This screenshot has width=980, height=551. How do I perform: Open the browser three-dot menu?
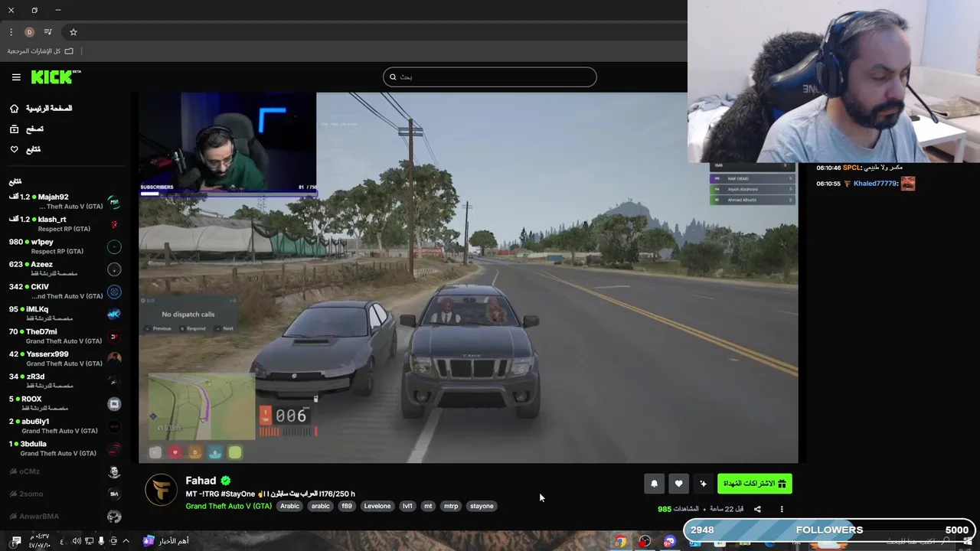pyautogui.click(x=11, y=32)
